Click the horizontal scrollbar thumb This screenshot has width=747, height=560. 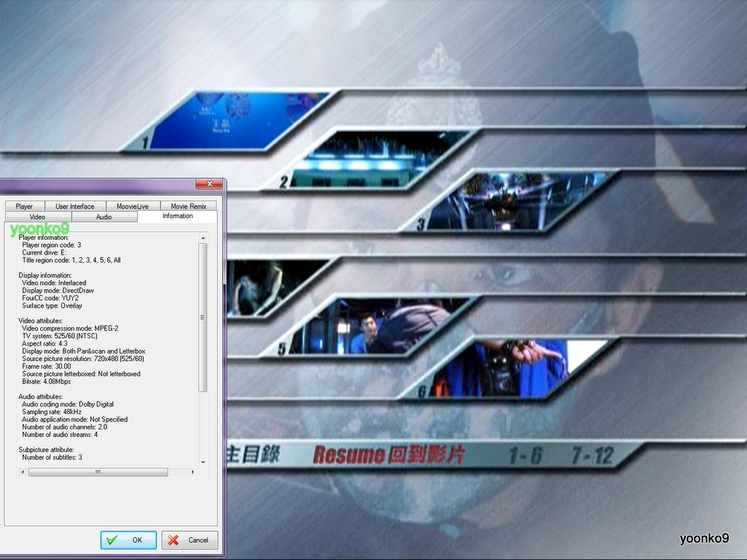coord(98,472)
